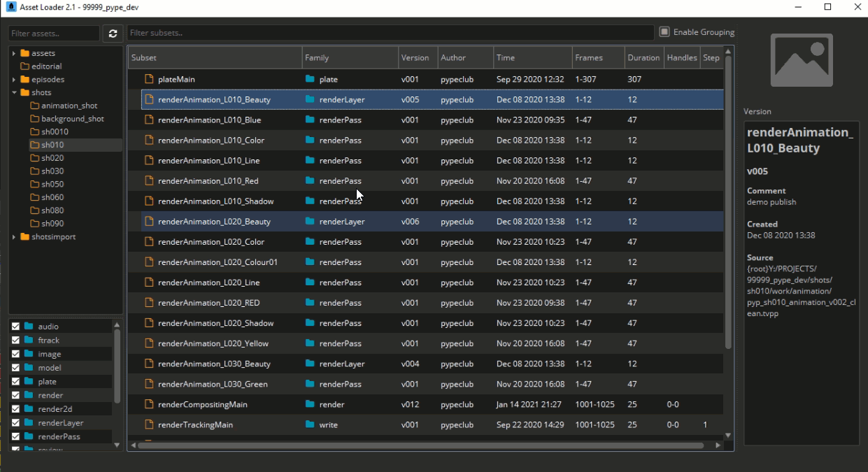Enable the Enable Grouping checkbox

(664, 31)
